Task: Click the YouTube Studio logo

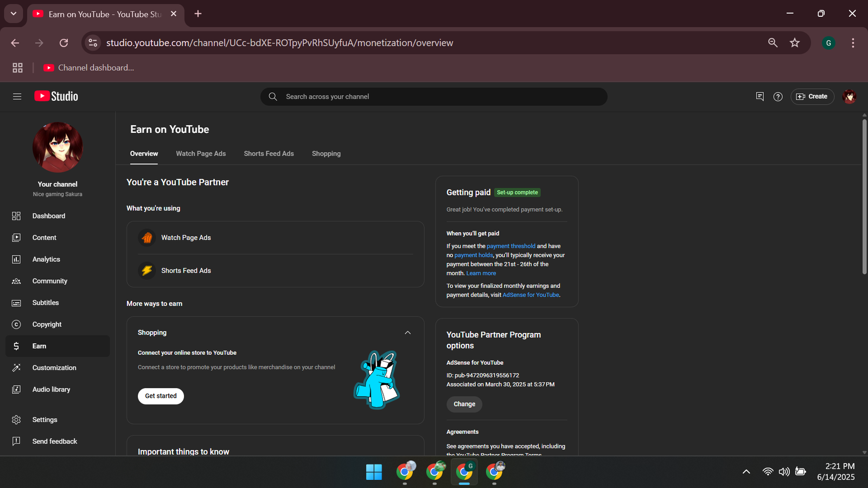Action: click(x=56, y=97)
